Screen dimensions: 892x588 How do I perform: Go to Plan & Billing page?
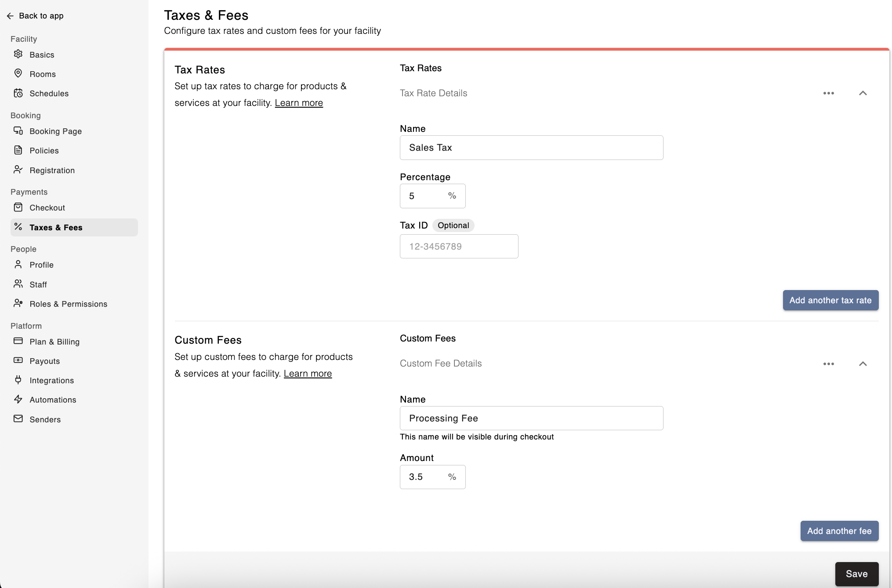pyautogui.click(x=54, y=342)
